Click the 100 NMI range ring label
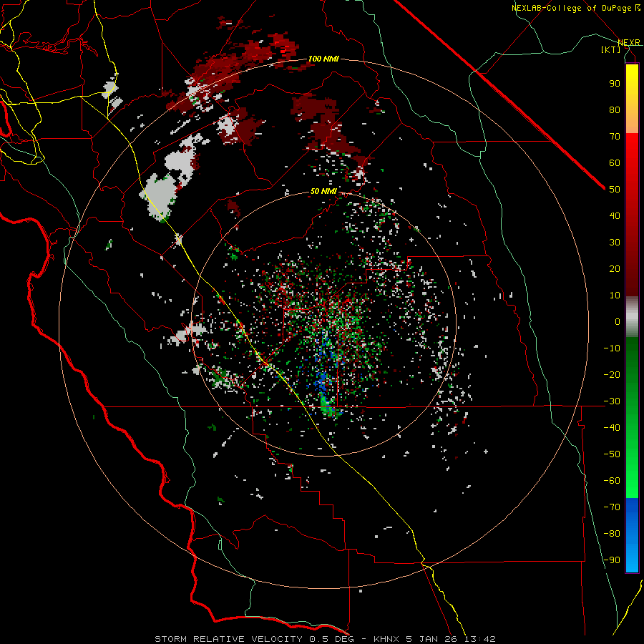This screenshot has height=644, width=644. pos(323,59)
